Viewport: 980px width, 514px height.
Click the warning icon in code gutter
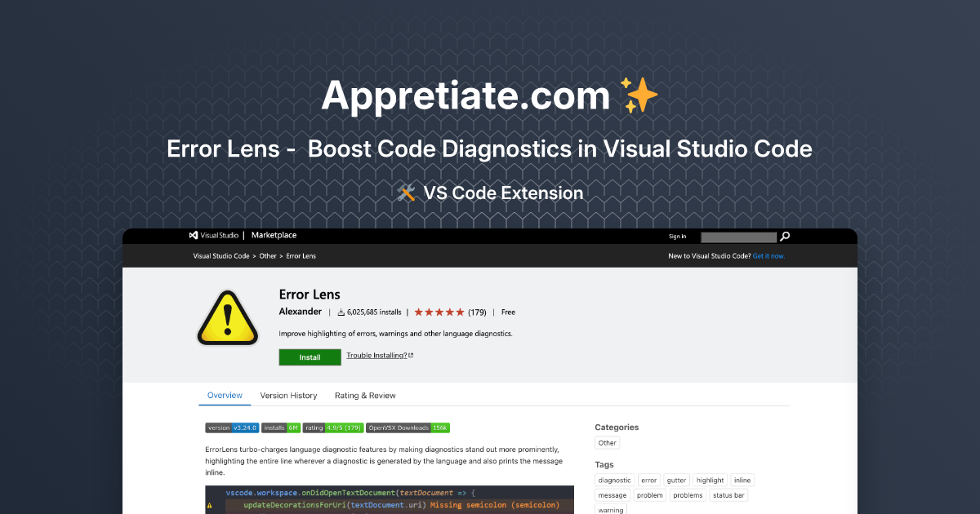pyautogui.click(x=210, y=505)
